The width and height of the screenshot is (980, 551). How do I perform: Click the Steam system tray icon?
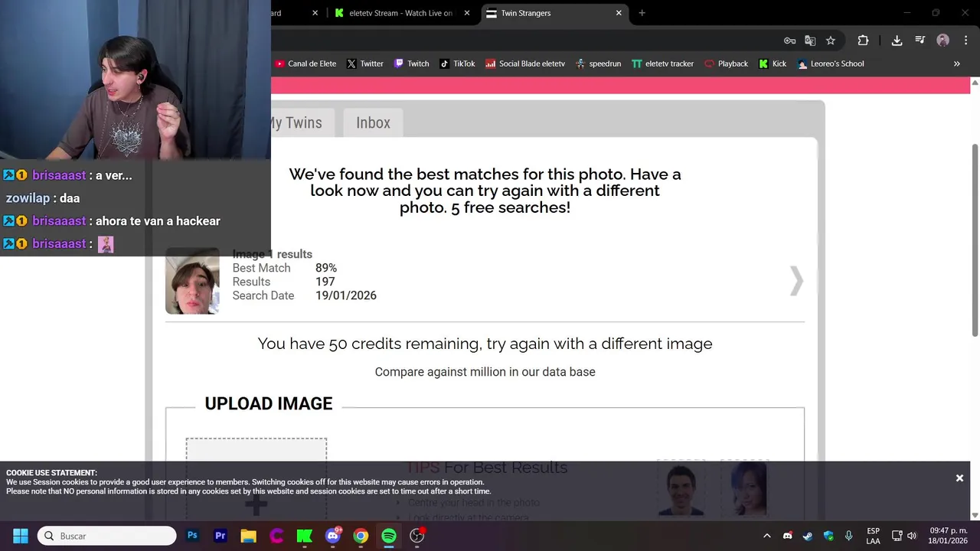coord(808,536)
